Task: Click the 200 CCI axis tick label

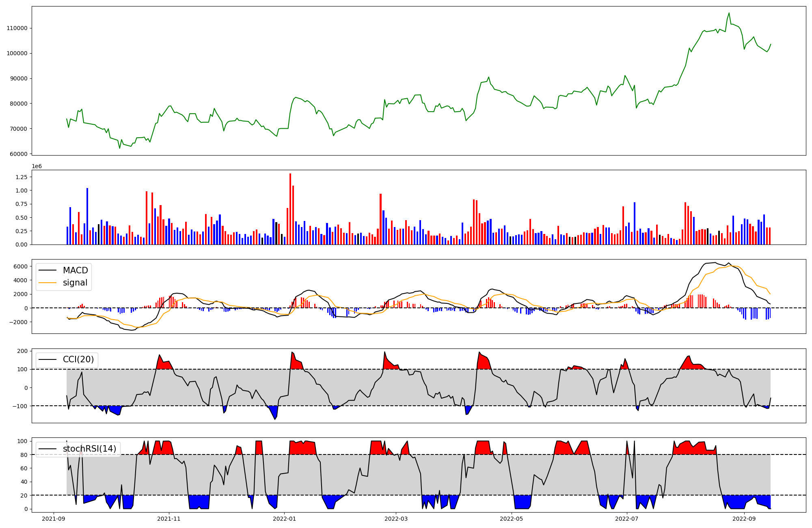Action: tap(23, 351)
